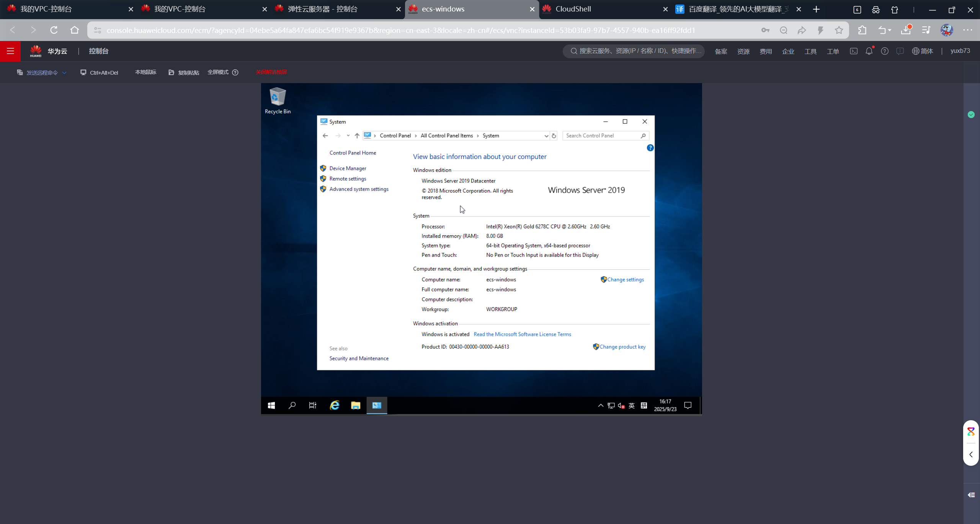The image size is (980, 524).
Task: Click the help question mark in System window
Action: point(650,148)
